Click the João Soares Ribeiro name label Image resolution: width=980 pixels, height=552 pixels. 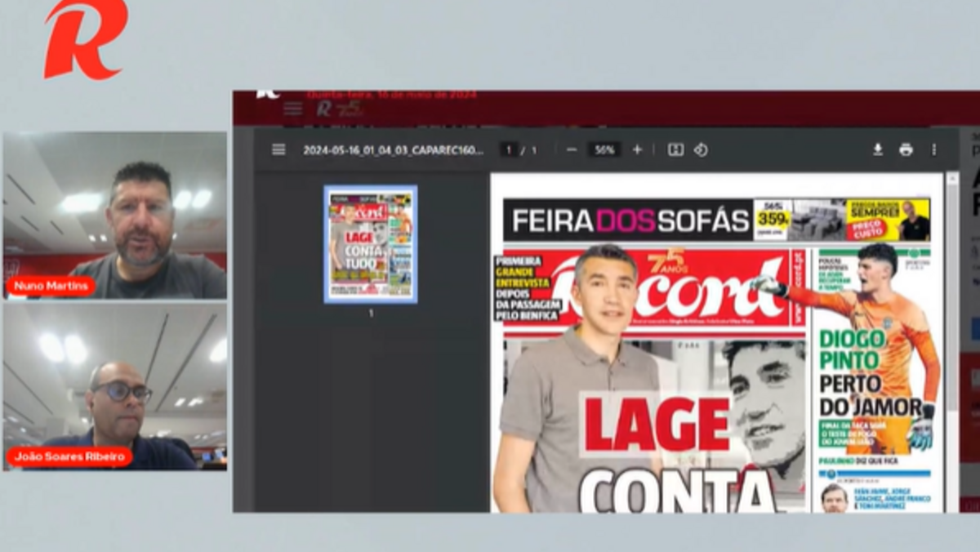69,457
